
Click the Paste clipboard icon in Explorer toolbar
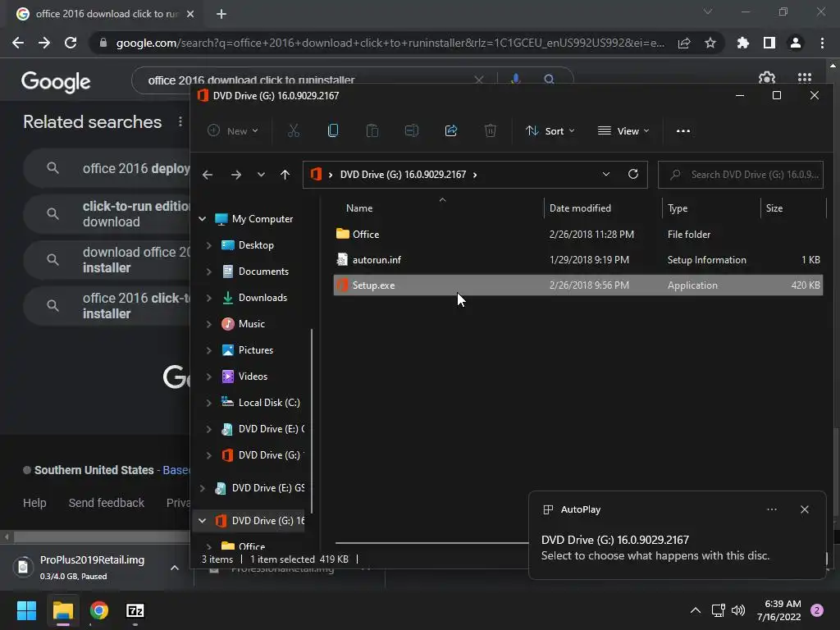[x=372, y=130]
